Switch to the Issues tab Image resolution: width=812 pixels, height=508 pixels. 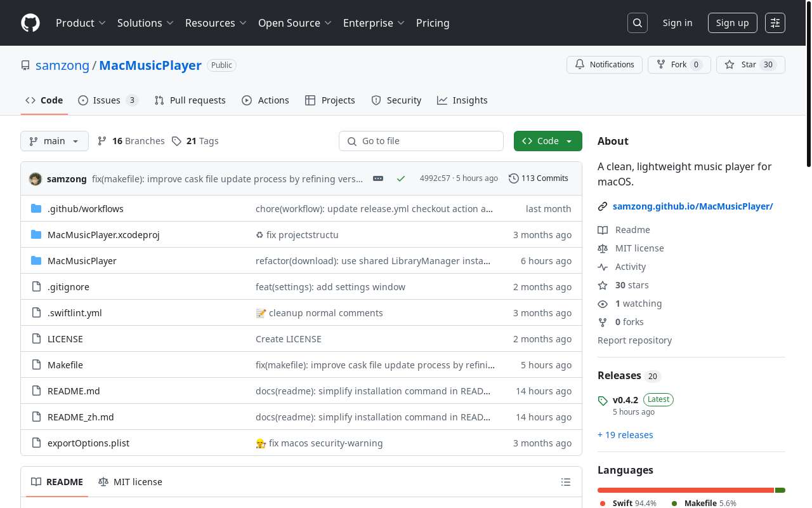107,100
